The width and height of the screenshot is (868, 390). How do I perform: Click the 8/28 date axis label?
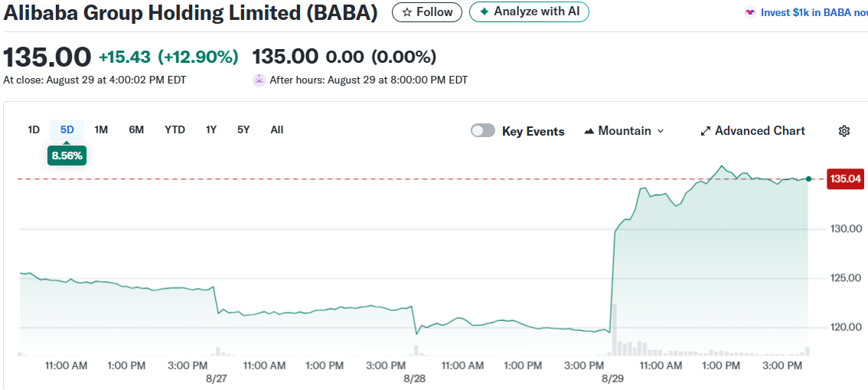(x=413, y=379)
